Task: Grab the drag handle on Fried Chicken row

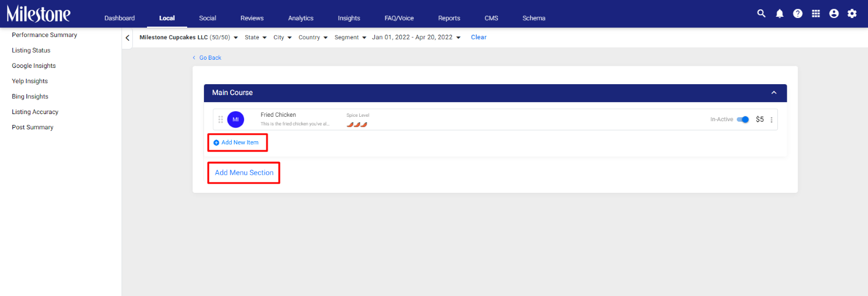Action: [x=220, y=119]
